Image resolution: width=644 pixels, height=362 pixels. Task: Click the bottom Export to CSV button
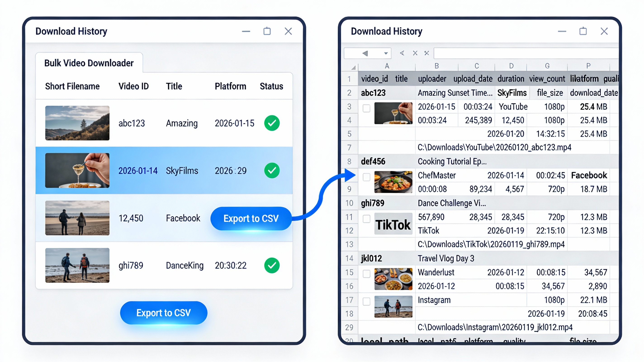163,313
